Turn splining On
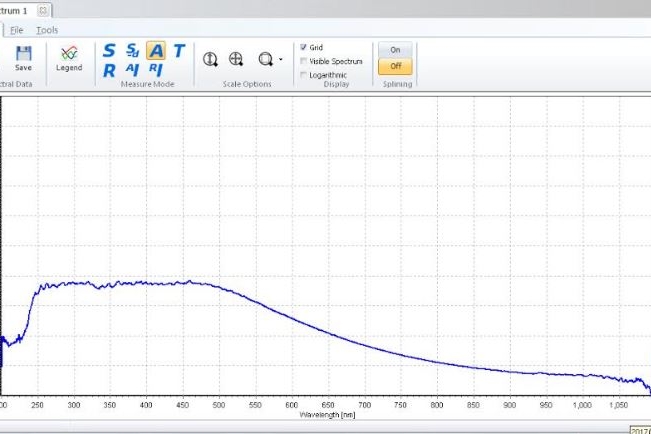Screen dimensions: 651x434 click(395, 50)
